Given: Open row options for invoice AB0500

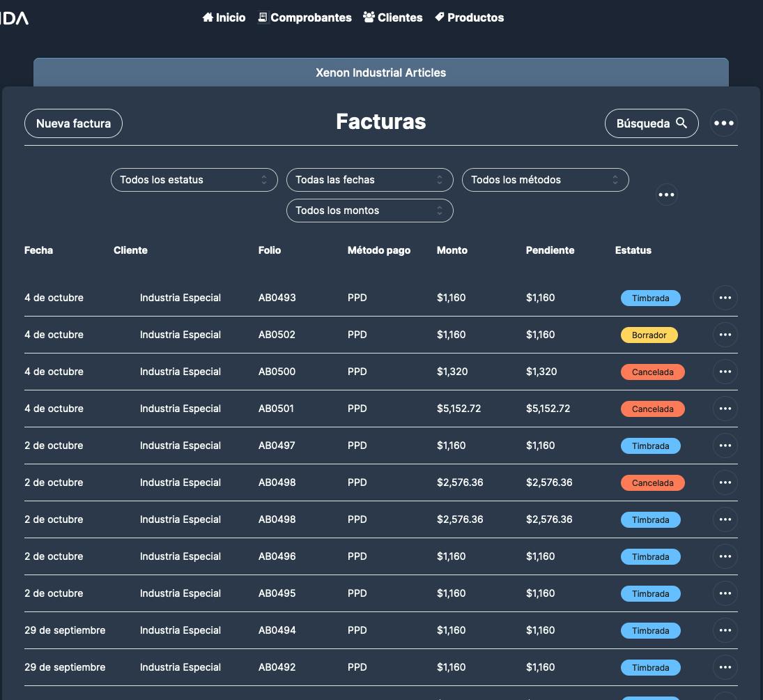Looking at the screenshot, I should pyautogui.click(x=725, y=372).
